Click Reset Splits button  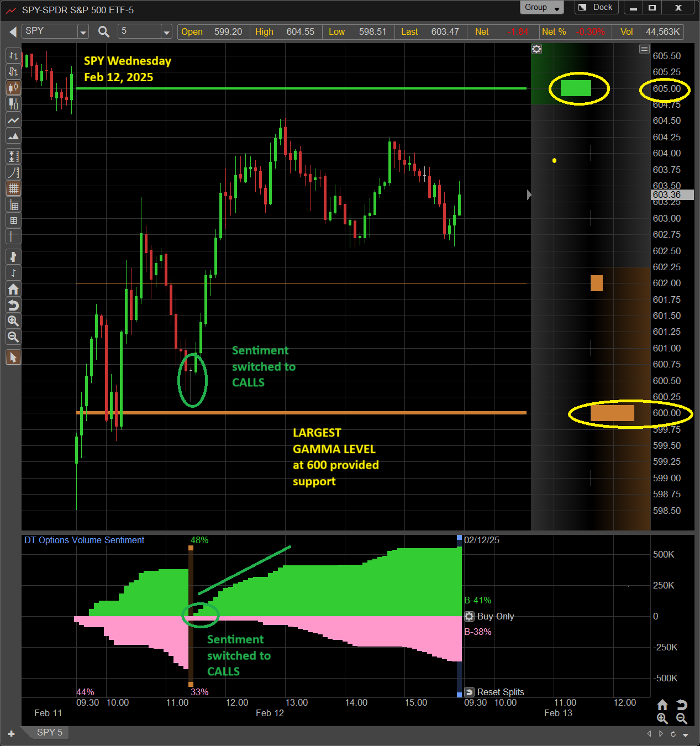click(x=494, y=692)
